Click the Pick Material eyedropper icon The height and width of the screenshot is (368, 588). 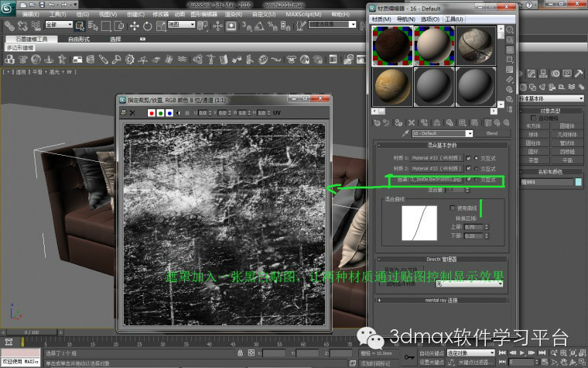tap(405, 133)
